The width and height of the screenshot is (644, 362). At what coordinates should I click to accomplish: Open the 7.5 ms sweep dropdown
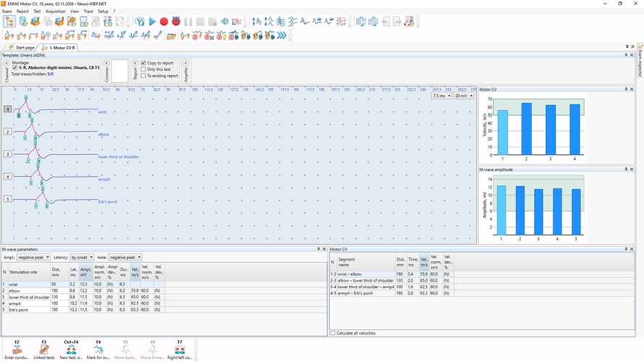pos(441,96)
